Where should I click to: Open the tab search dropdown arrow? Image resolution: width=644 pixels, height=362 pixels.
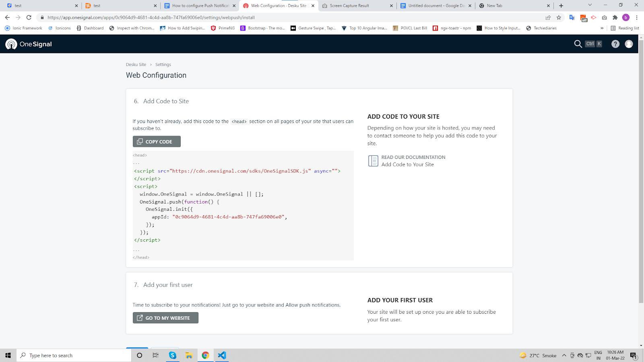[x=590, y=5]
